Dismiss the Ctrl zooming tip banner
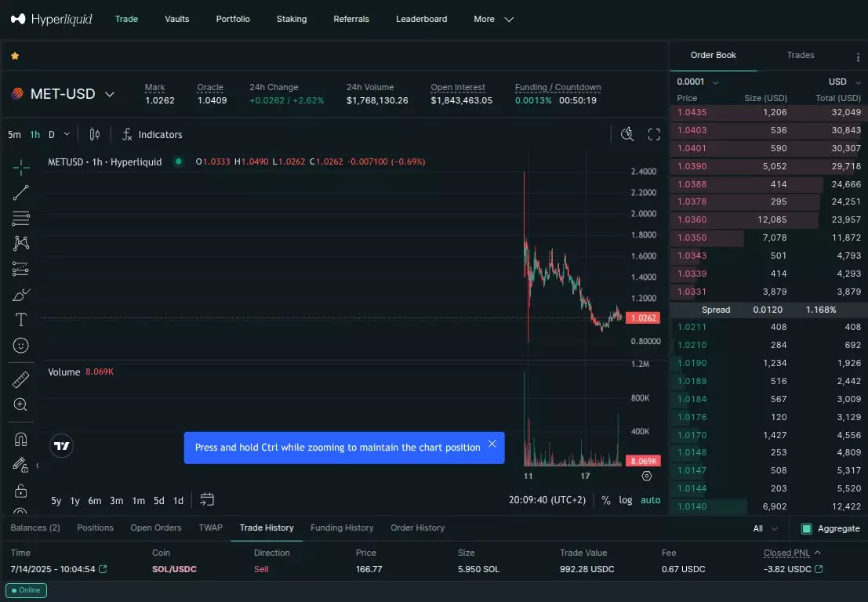868x602 pixels. point(492,444)
